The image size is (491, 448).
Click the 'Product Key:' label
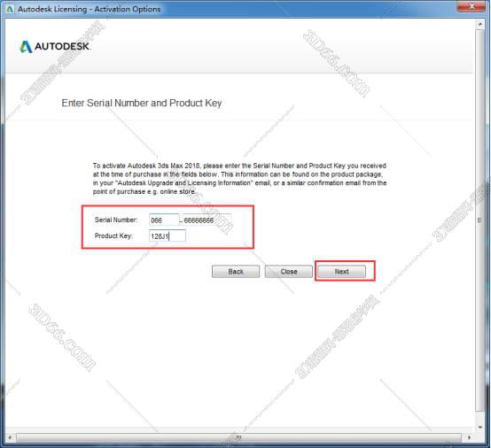tap(113, 236)
